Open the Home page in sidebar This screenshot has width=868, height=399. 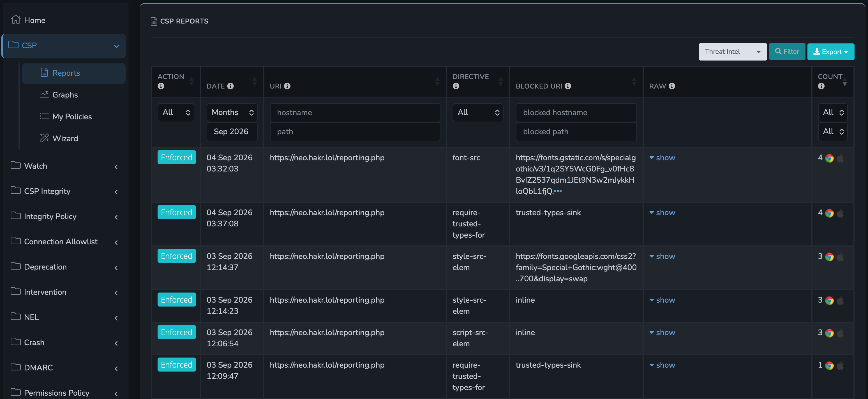click(x=28, y=20)
